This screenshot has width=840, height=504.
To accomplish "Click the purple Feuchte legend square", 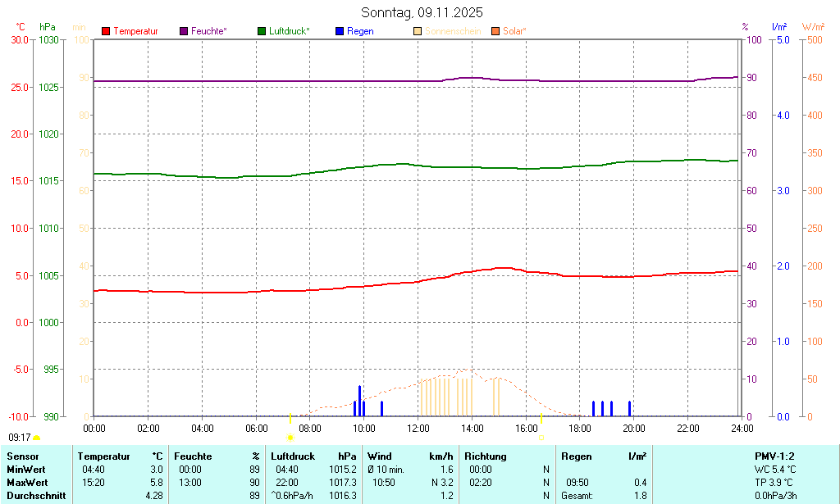I will click(184, 31).
